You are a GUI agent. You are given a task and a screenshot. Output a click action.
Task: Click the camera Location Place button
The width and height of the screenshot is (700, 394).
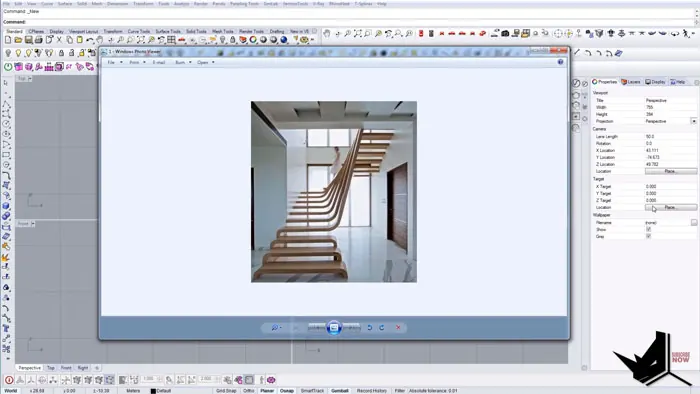[x=671, y=171]
